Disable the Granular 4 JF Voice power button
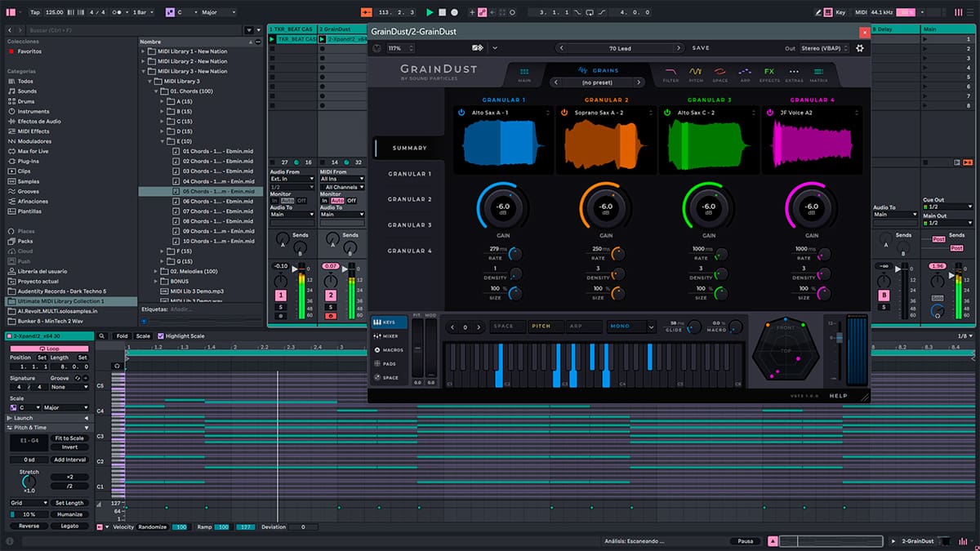Viewport: 980px width, 551px height. (769, 113)
